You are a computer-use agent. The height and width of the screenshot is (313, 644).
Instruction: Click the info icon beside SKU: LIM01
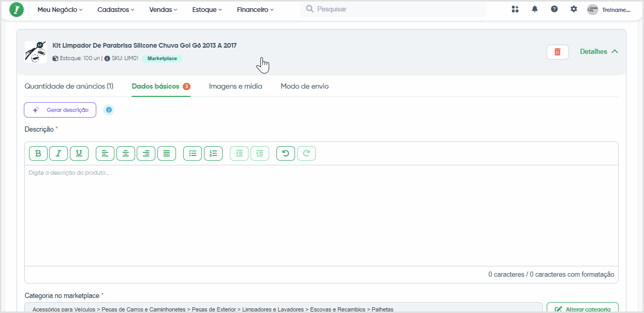pyautogui.click(x=107, y=59)
